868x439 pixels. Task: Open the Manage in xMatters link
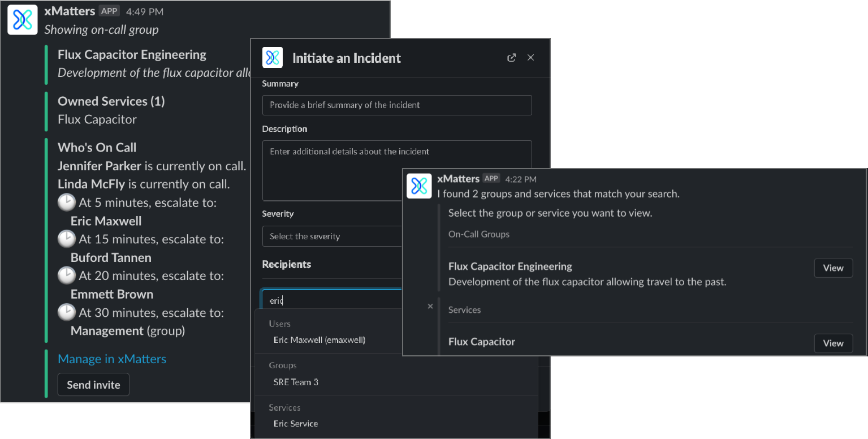[112, 359]
